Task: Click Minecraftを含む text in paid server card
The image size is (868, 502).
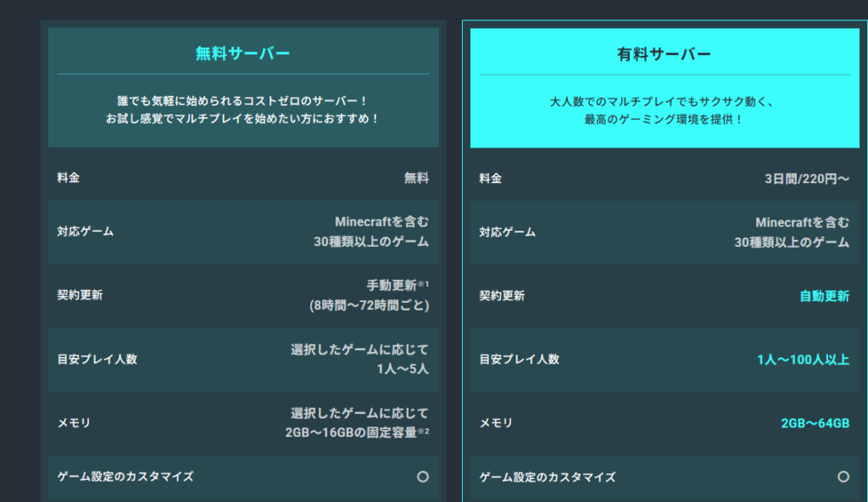Action: point(802,222)
